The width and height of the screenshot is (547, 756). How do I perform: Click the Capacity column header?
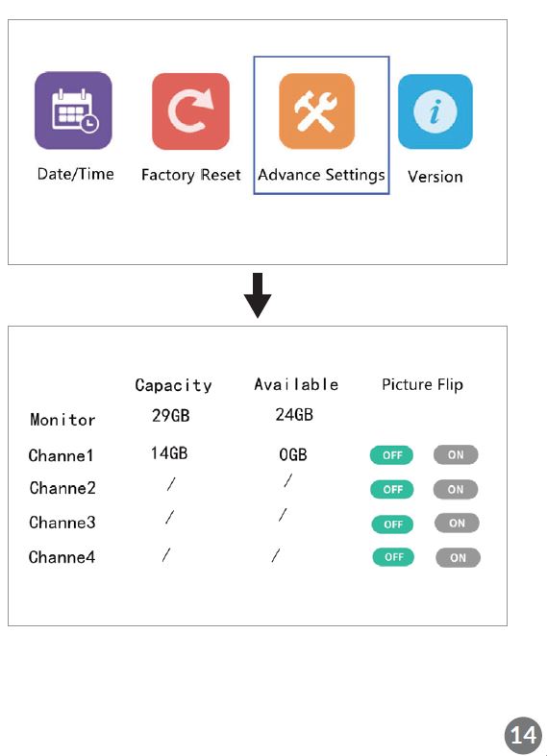(173, 385)
